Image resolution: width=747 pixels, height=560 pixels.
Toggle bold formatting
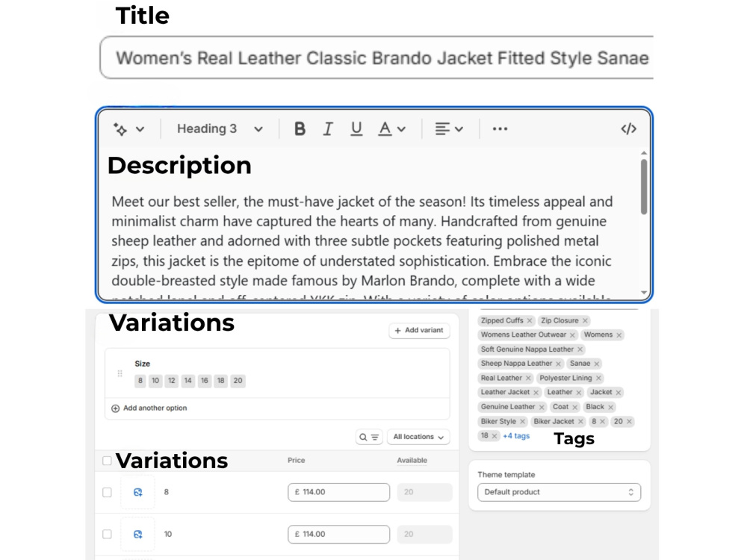point(300,129)
